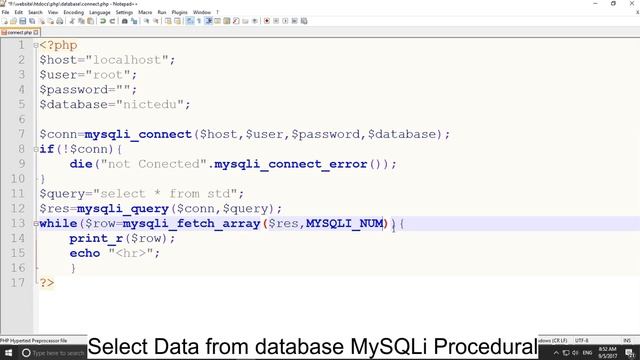Open the Window menu
This screenshot has width=640, height=360.
[202, 12]
